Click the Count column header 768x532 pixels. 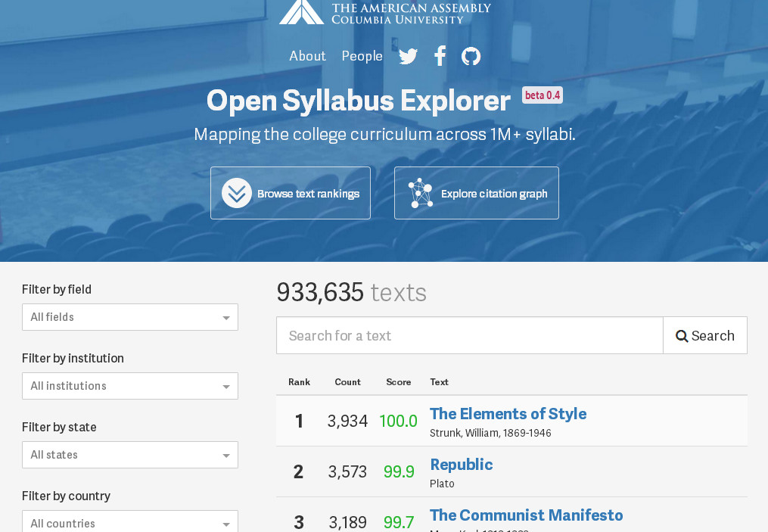(348, 382)
